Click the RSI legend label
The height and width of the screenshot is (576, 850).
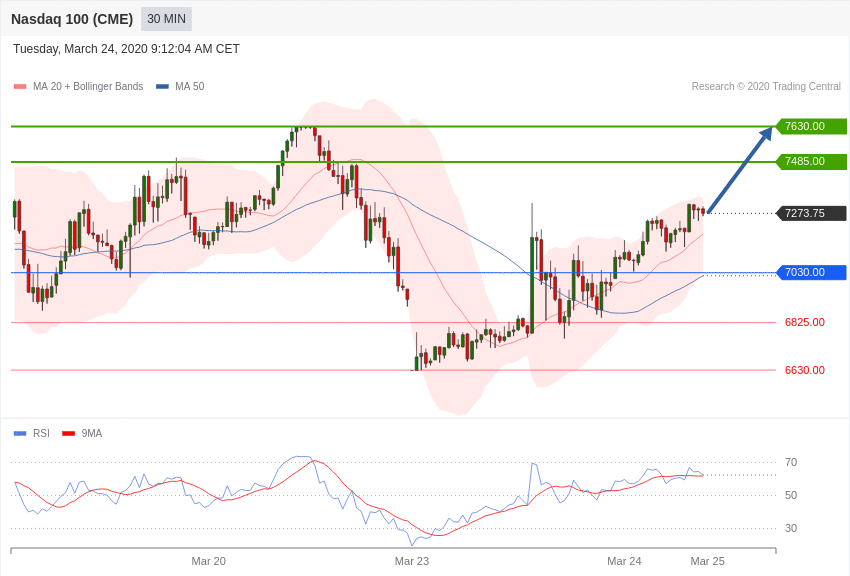(x=41, y=433)
